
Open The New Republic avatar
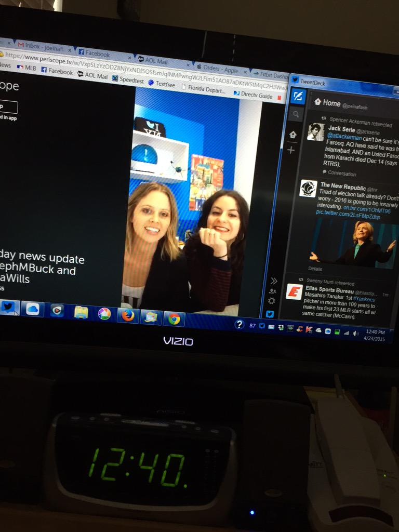point(308,189)
